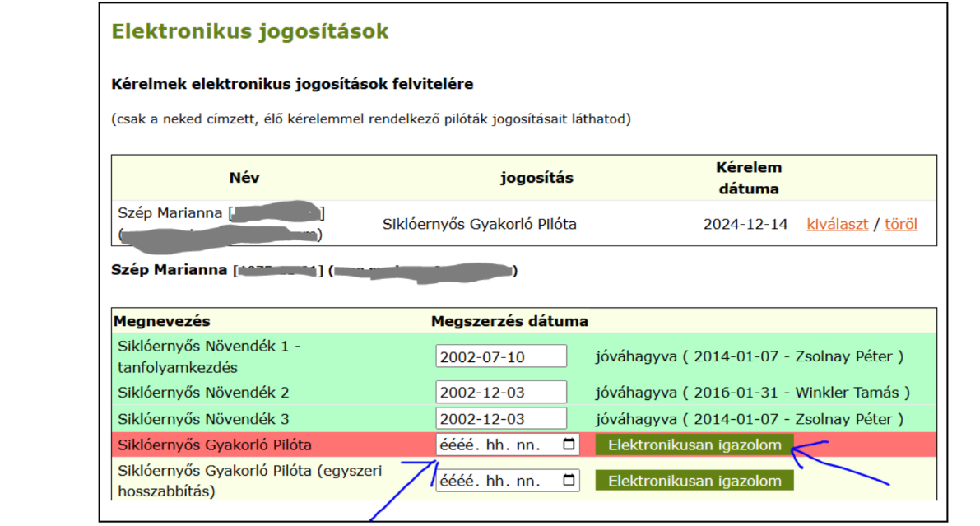Click the 'Elektronikus jogosítások' page heading
The height and width of the screenshot is (526, 980).
[x=249, y=32]
